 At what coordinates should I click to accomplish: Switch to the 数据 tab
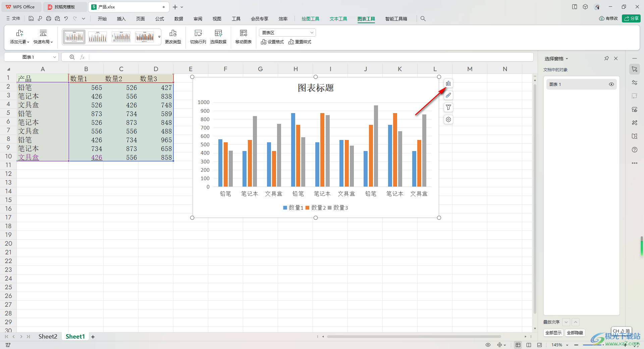[179, 19]
